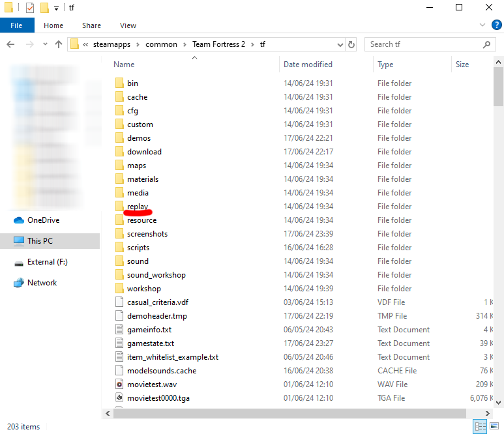
Task: Select the cache folder
Action: click(x=137, y=97)
